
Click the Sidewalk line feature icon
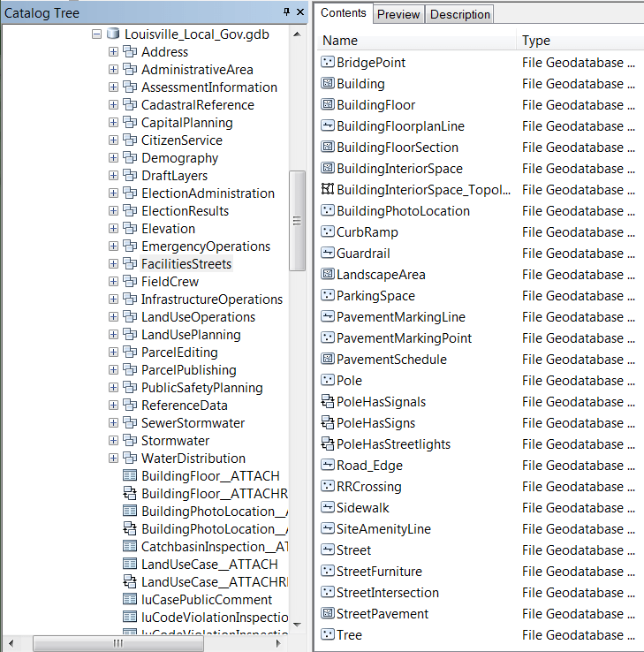pyautogui.click(x=328, y=507)
